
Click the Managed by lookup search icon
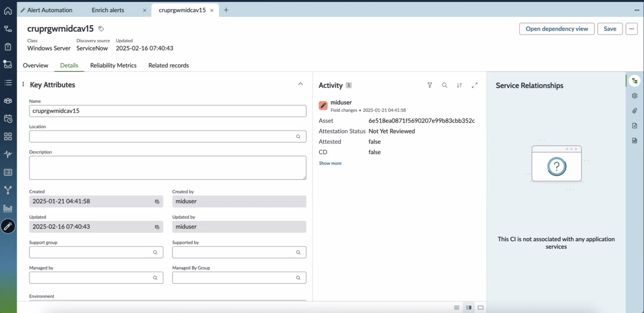(155, 278)
